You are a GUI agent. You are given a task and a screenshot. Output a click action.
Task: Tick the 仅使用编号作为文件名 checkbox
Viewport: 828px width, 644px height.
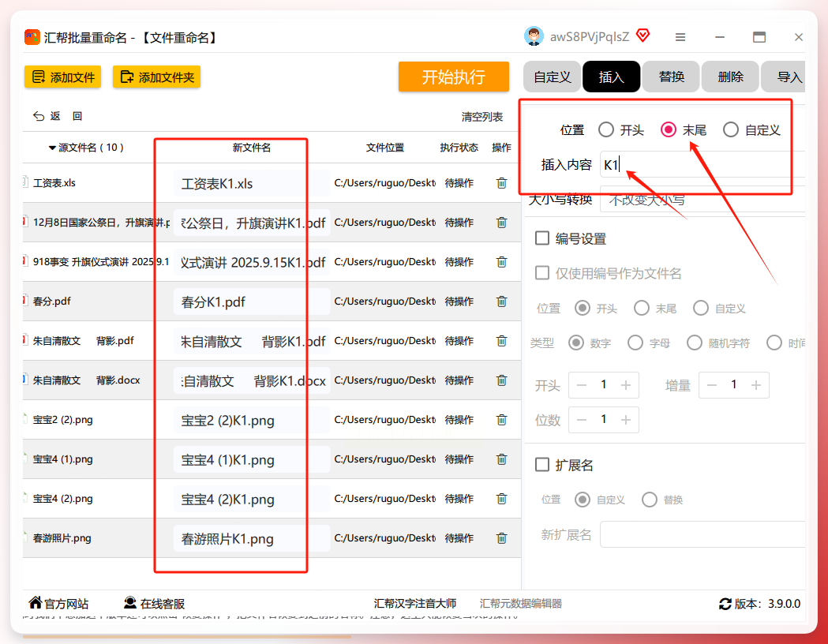pyautogui.click(x=542, y=273)
